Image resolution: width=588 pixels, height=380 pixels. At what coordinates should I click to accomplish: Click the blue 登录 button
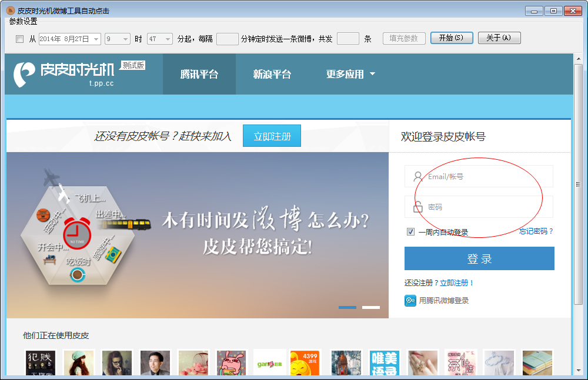coord(479,258)
